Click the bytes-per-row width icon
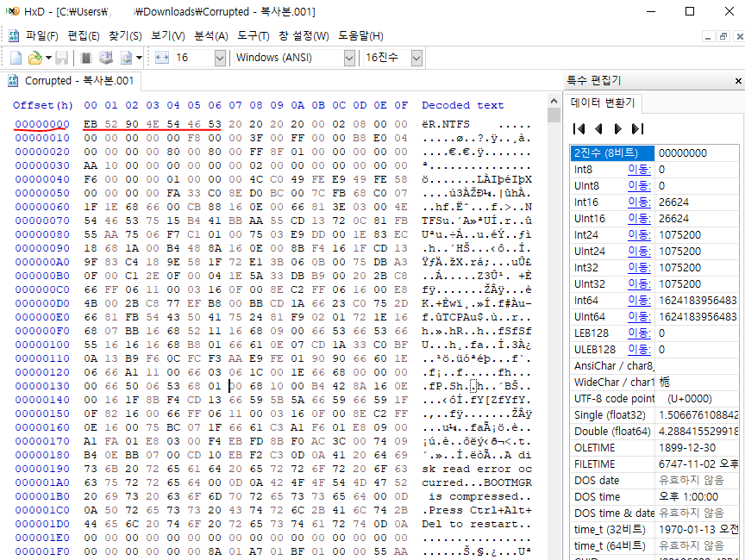 [x=162, y=58]
